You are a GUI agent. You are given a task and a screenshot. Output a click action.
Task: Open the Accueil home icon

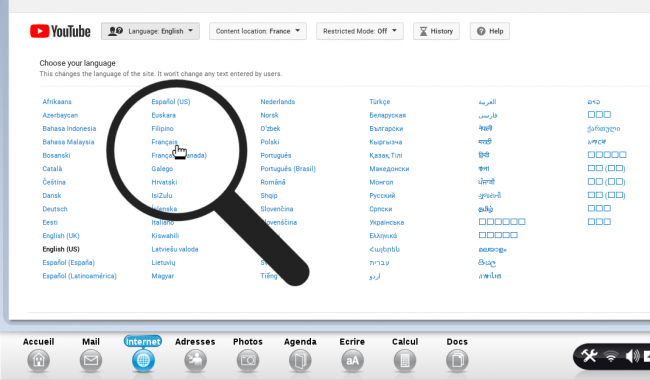39,360
